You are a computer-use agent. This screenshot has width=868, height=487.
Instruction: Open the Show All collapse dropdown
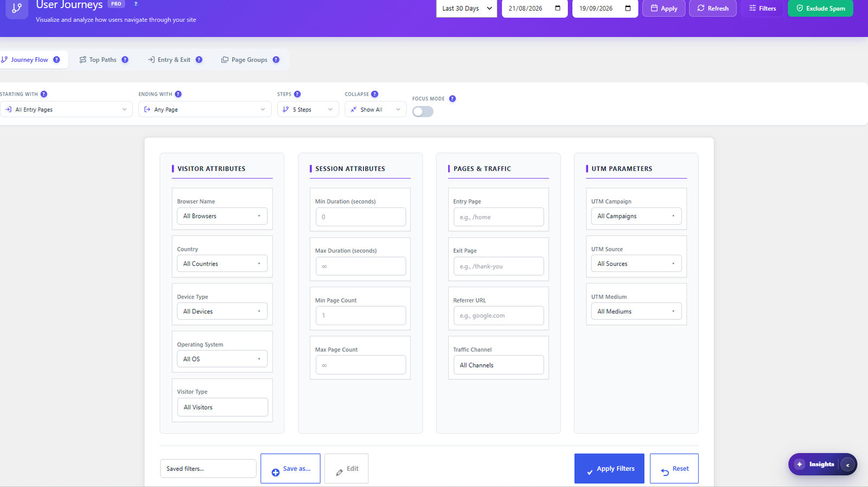coord(375,109)
